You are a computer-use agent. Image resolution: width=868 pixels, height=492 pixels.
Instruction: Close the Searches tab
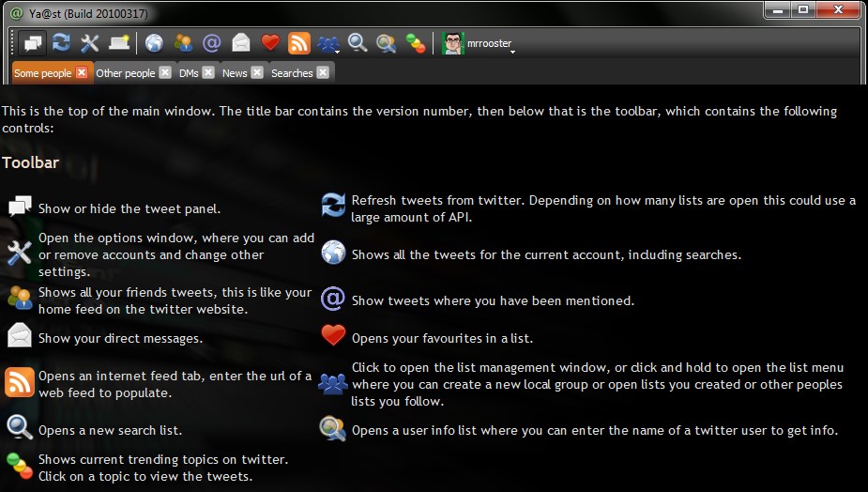(323, 72)
